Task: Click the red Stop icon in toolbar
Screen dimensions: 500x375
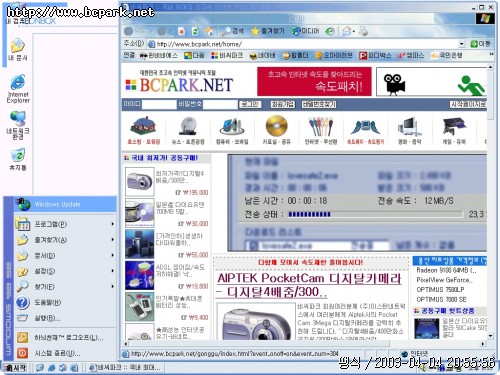Action: [x=182, y=31]
